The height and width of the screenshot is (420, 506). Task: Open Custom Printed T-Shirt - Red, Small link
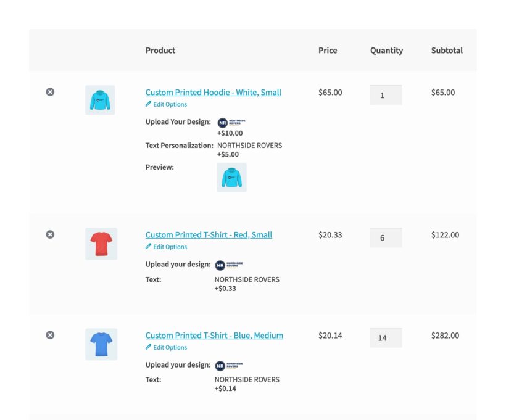[209, 235]
